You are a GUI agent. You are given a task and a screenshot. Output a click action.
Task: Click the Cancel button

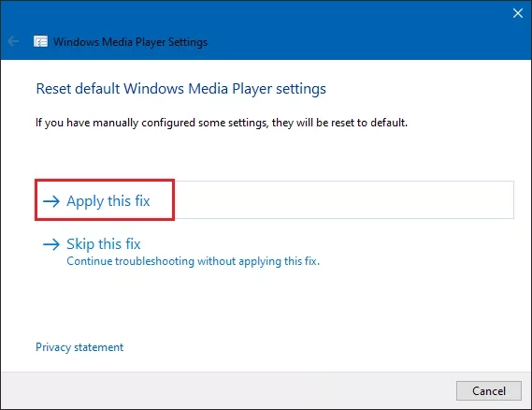(489, 390)
